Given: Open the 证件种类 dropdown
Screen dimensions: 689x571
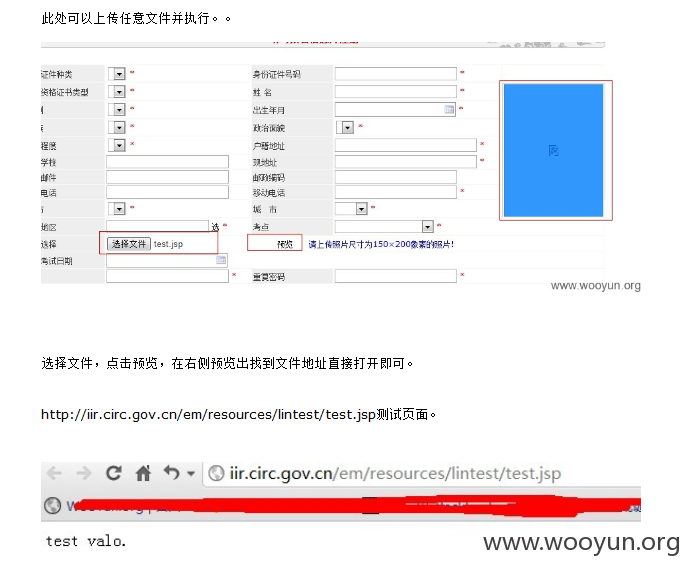Looking at the screenshot, I should coord(119,74).
